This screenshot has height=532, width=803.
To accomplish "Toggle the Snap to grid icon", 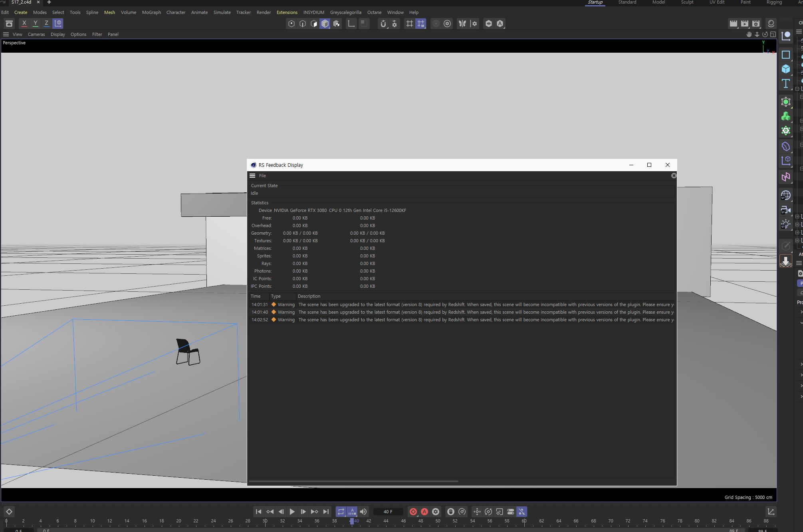I will (x=409, y=23).
